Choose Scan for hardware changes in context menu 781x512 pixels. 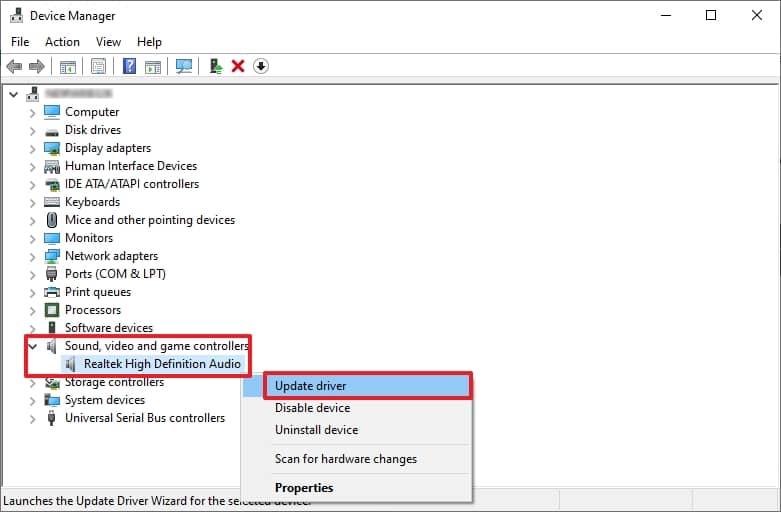point(357,459)
